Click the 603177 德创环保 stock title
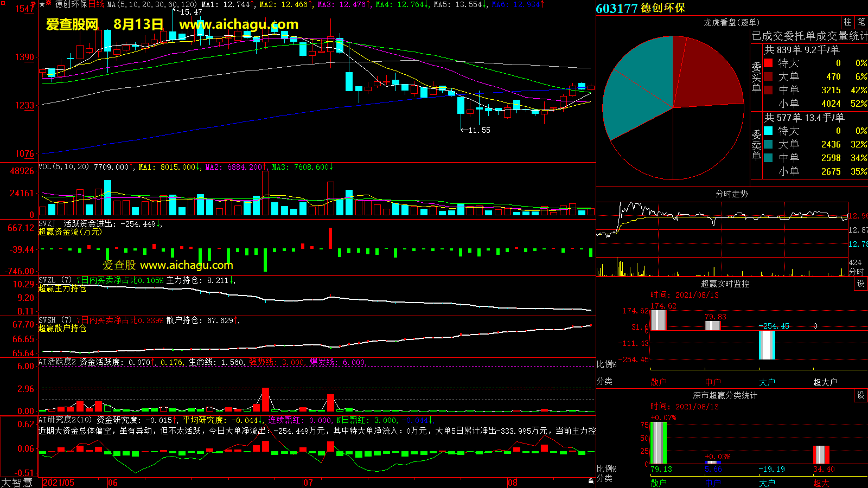The width and height of the screenshot is (868, 488). [x=640, y=8]
